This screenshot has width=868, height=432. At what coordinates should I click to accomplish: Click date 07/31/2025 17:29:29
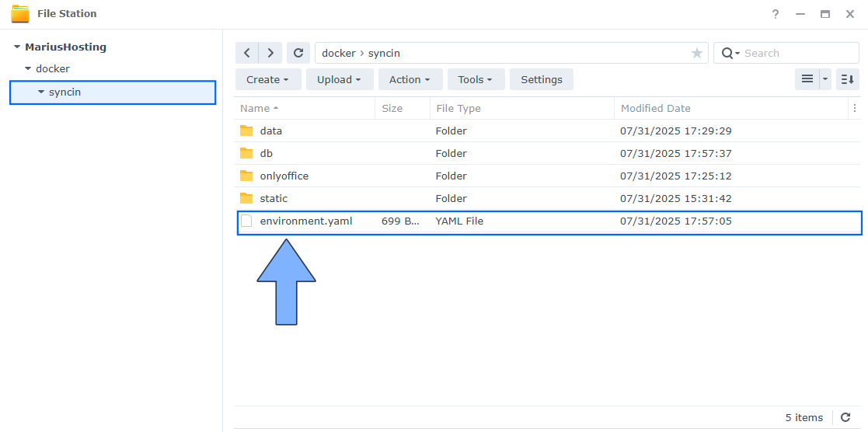click(676, 131)
